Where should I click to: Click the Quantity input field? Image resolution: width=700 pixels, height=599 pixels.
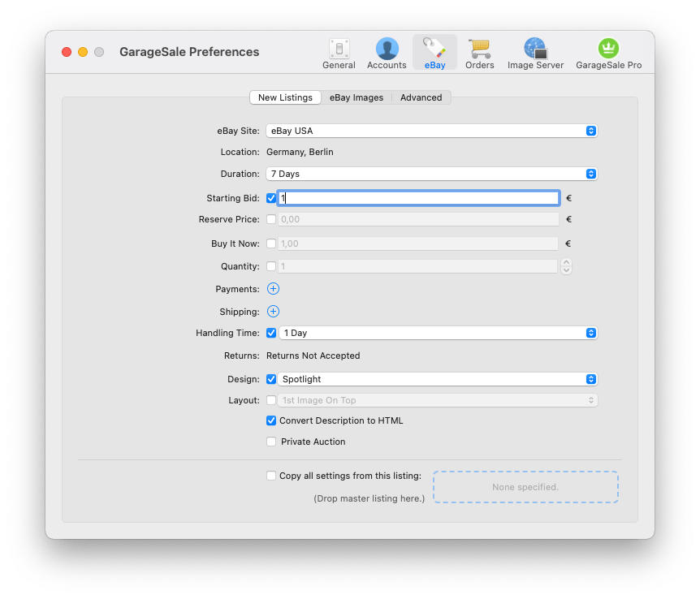point(418,266)
